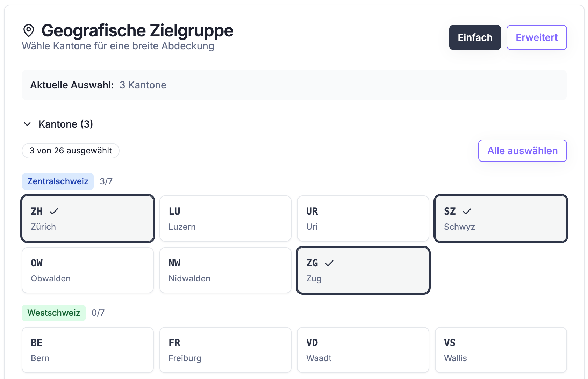Collapse the Kantone section chevron

27,124
